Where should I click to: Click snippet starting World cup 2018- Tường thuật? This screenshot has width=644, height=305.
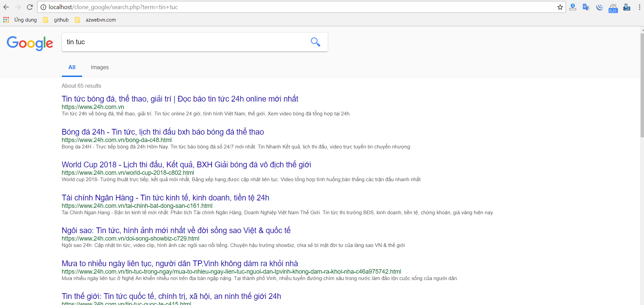click(x=241, y=179)
